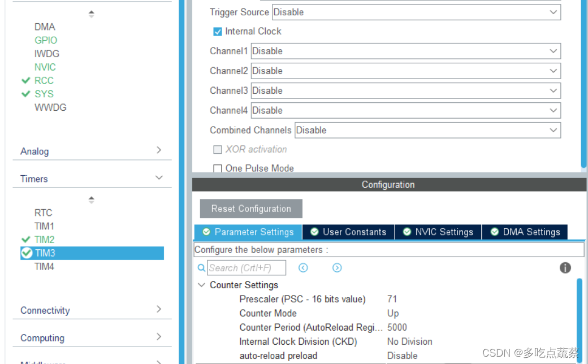Viewport: 588px width, 364px height.
Task: Click sort arrows above RTC list
Action: tap(91, 200)
